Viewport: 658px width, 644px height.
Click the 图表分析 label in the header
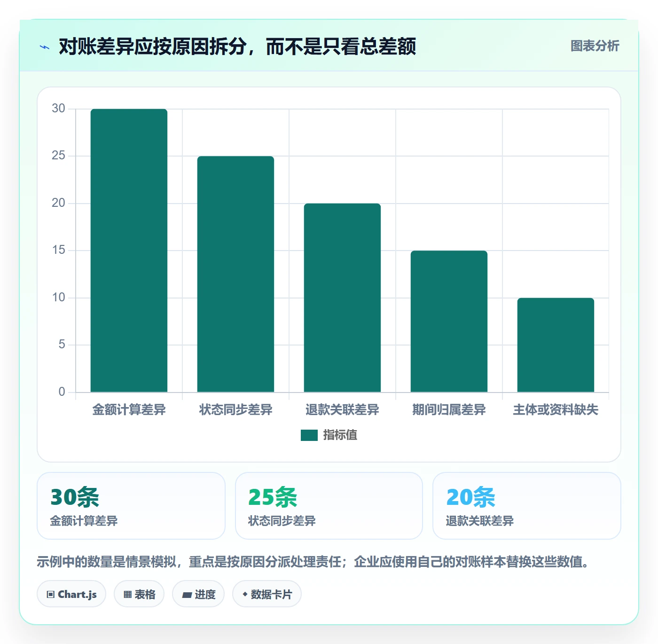click(x=595, y=46)
